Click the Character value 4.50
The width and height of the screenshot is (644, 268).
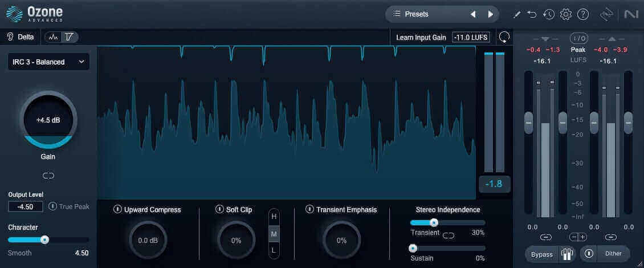(81, 253)
